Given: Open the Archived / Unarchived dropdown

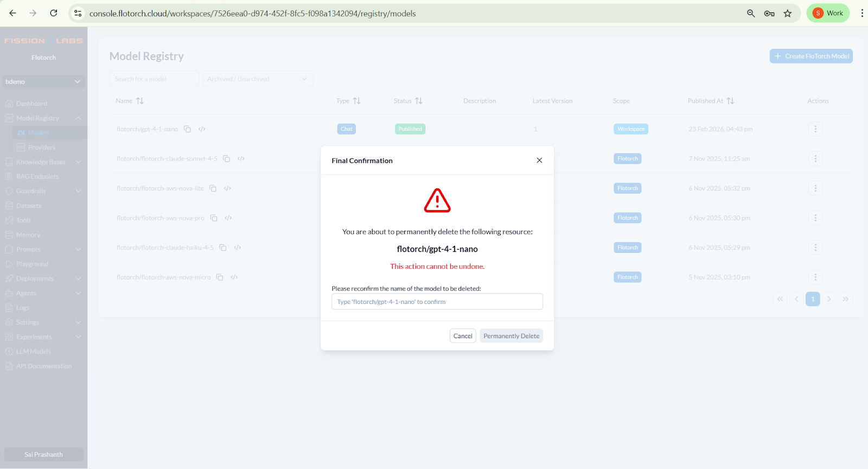Looking at the screenshot, I should pyautogui.click(x=258, y=79).
